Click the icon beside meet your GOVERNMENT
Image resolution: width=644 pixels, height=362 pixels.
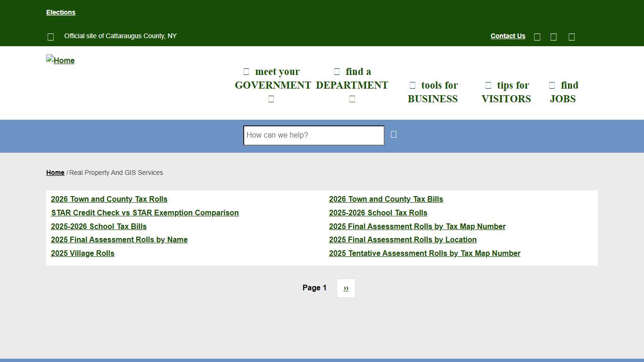point(246,71)
